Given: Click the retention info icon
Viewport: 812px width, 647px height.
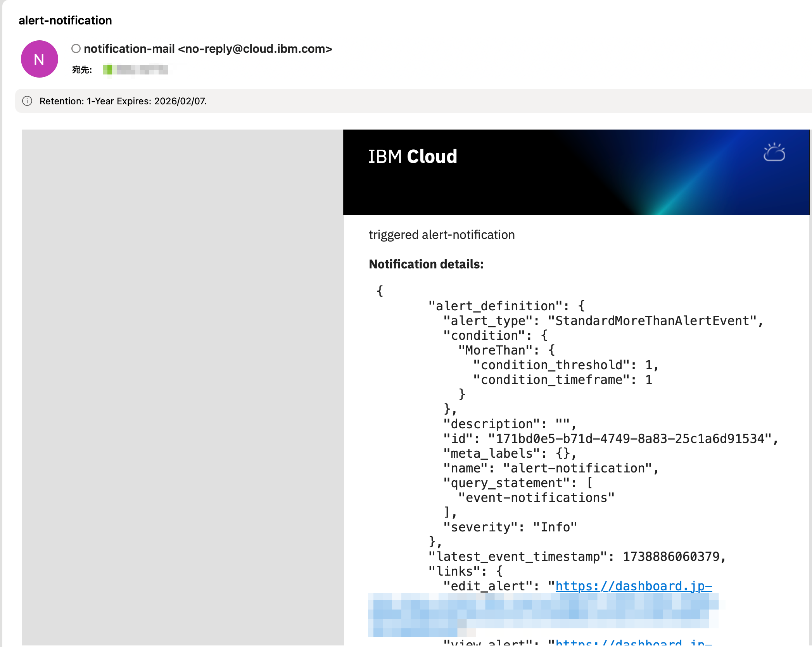Looking at the screenshot, I should click(x=27, y=101).
